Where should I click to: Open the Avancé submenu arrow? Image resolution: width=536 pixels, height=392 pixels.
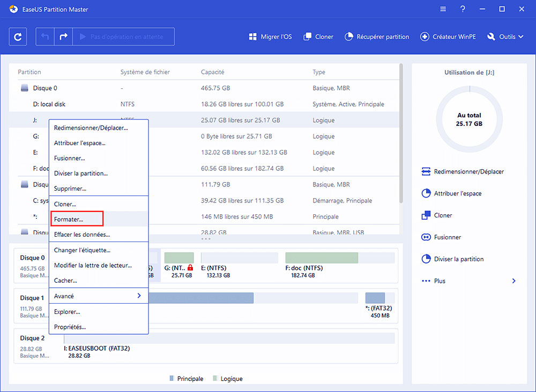click(x=139, y=296)
